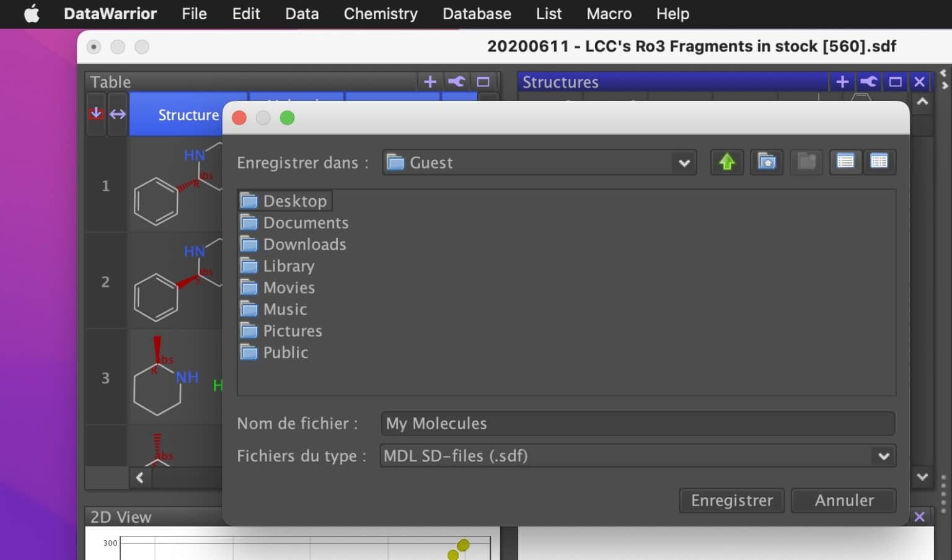Open the Database menu
The image size is (952, 560).
coord(477,14)
